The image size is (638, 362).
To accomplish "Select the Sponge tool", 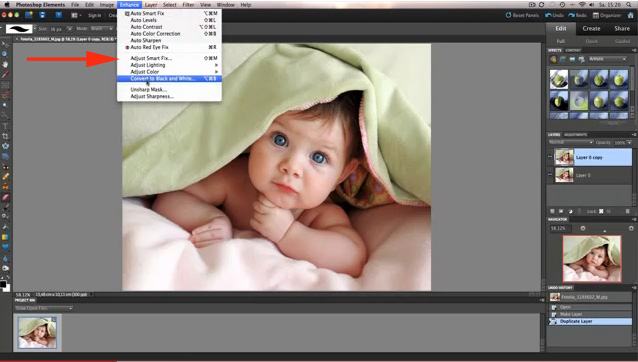I will pyautogui.click(x=5, y=268).
